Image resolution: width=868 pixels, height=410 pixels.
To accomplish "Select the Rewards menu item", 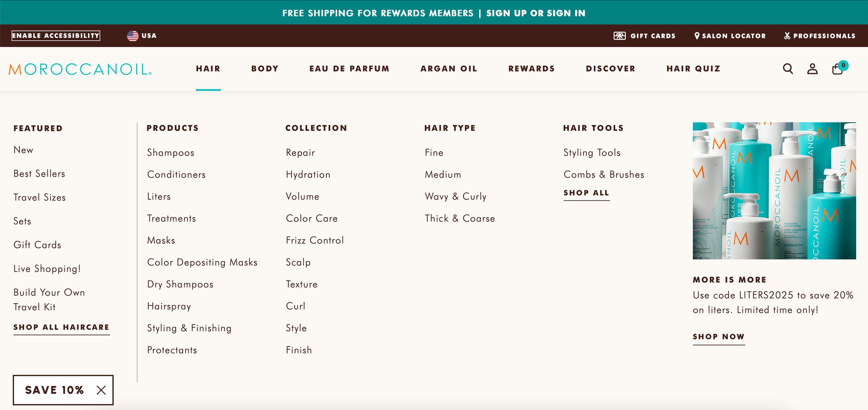I will pos(531,69).
